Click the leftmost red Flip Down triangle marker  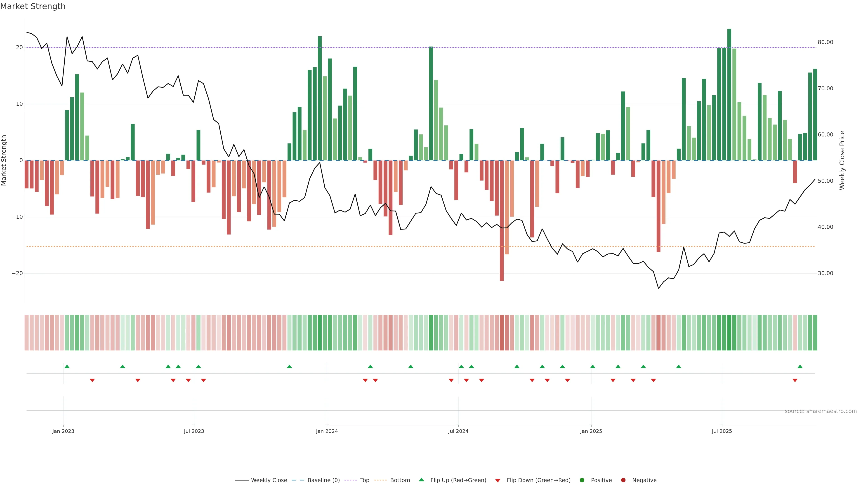92,380
